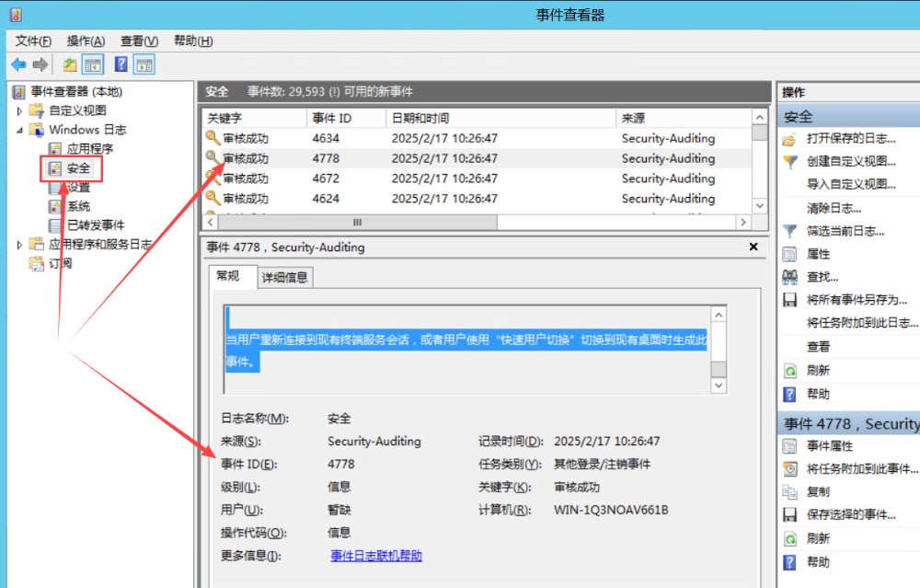Toggle the action pane show/hide toolbar button
The width and height of the screenshot is (920, 588).
coord(144,64)
